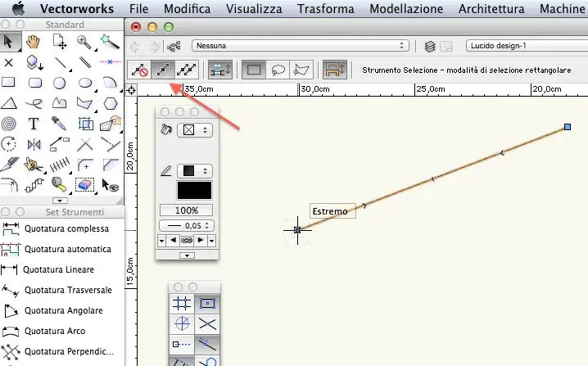Toggle snap to object constraint
Viewport: 588px width, 366px height.
click(207, 303)
